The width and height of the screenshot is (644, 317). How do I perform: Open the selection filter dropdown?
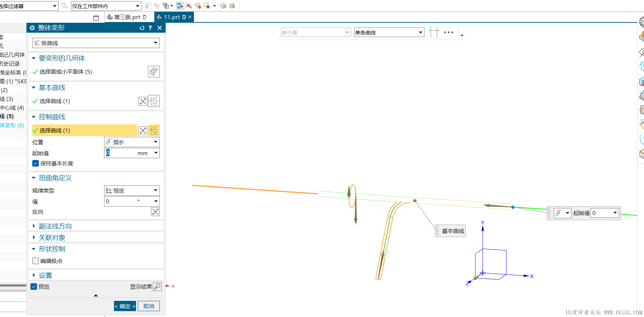[55, 6]
